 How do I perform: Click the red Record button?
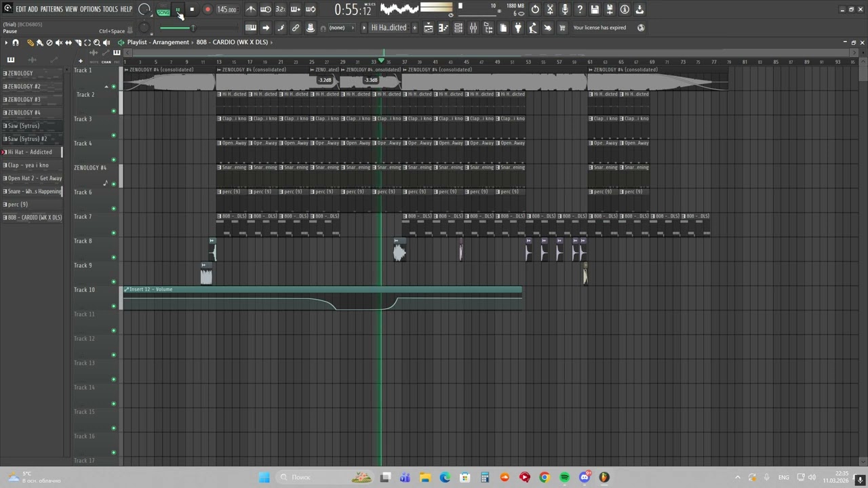pos(208,9)
